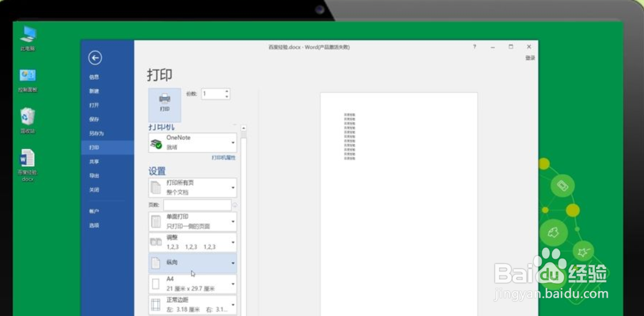Click the back arrow in Word backstage
The width and height of the screenshot is (644, 316).
(x=95, y=58)
